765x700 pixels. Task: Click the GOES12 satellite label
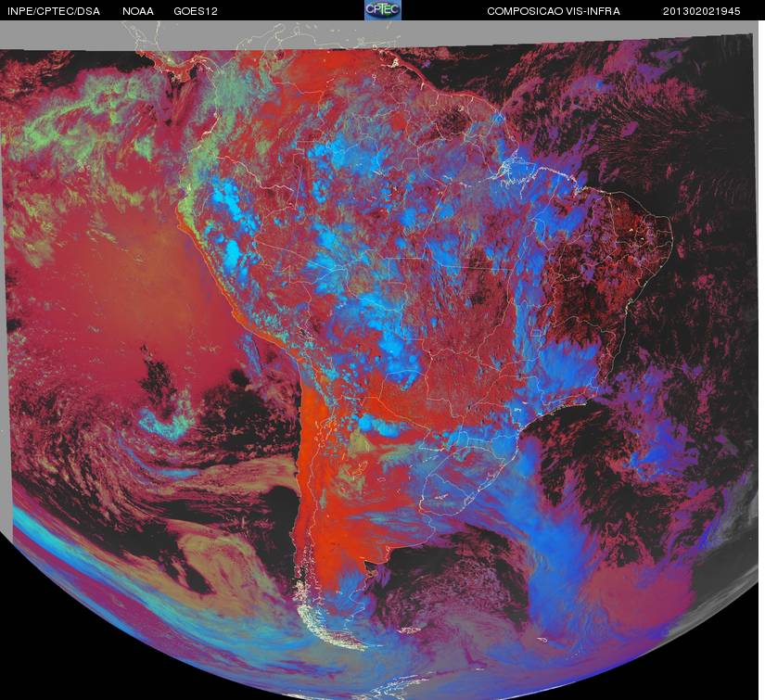pos(196,11)
